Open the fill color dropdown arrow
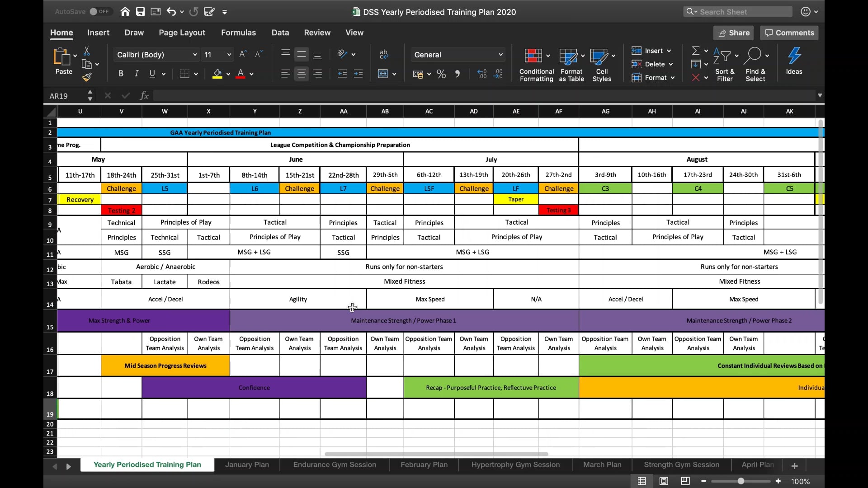The width and height of the screenshot is (868, 488). tap(228, 75)
